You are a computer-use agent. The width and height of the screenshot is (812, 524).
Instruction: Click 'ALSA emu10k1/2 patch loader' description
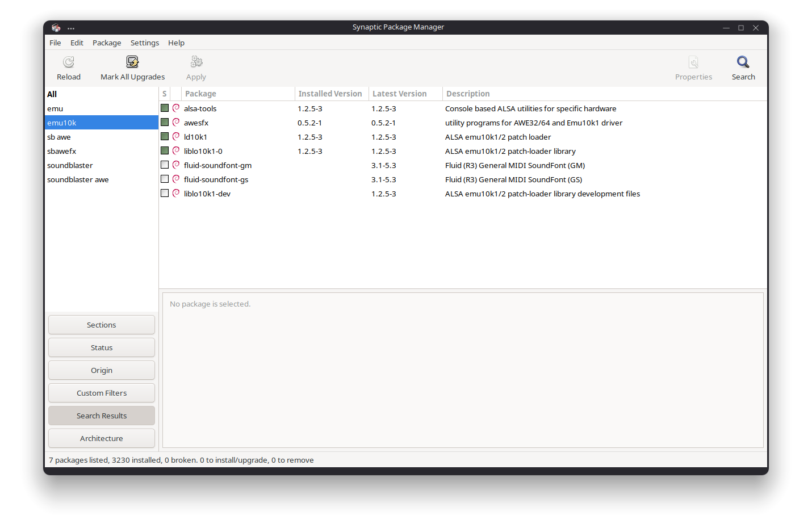(x=498, y=137)
